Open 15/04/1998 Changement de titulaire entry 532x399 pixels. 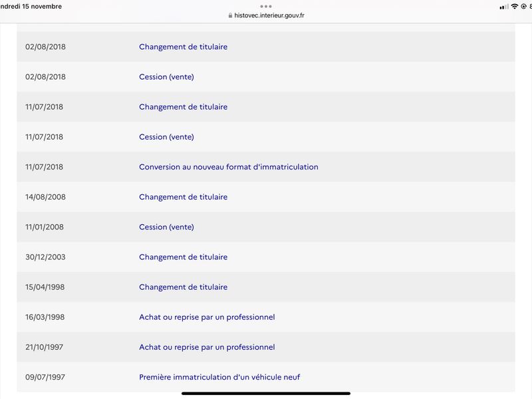(x=266, y=287)
